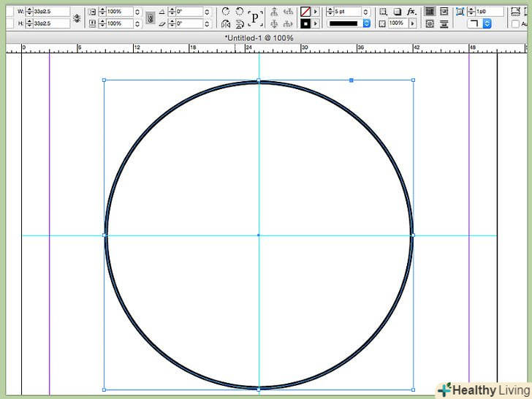This screenshot has width=532, height=399.
Task: Open the stroke style dropdown
Action: 367,23
